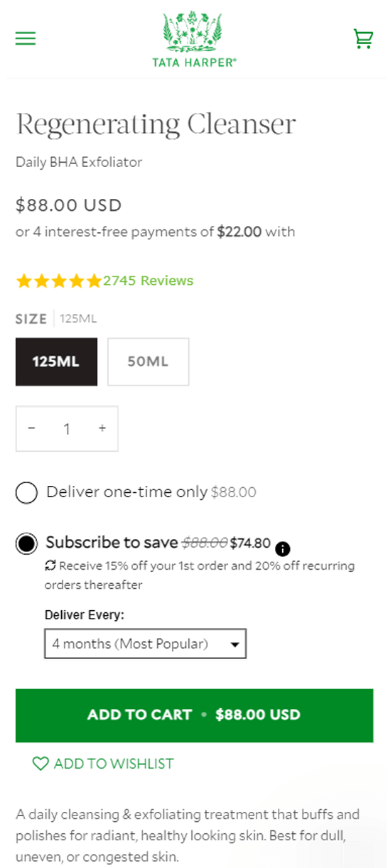Choose the 50ML size
This screenshot has height=868, width=388.
[149, 362]
